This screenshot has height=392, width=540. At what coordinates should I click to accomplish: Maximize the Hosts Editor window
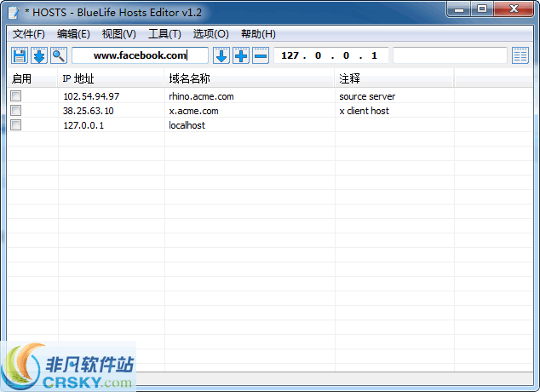482,9
